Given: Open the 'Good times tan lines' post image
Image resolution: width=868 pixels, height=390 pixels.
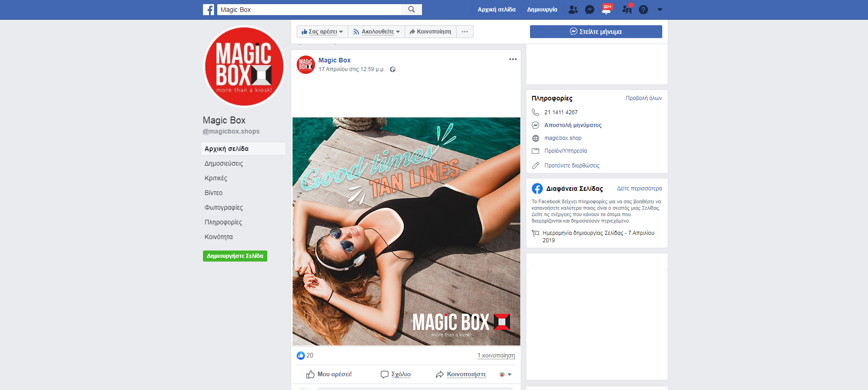Looking at the screenshot, I should [406, 231].
